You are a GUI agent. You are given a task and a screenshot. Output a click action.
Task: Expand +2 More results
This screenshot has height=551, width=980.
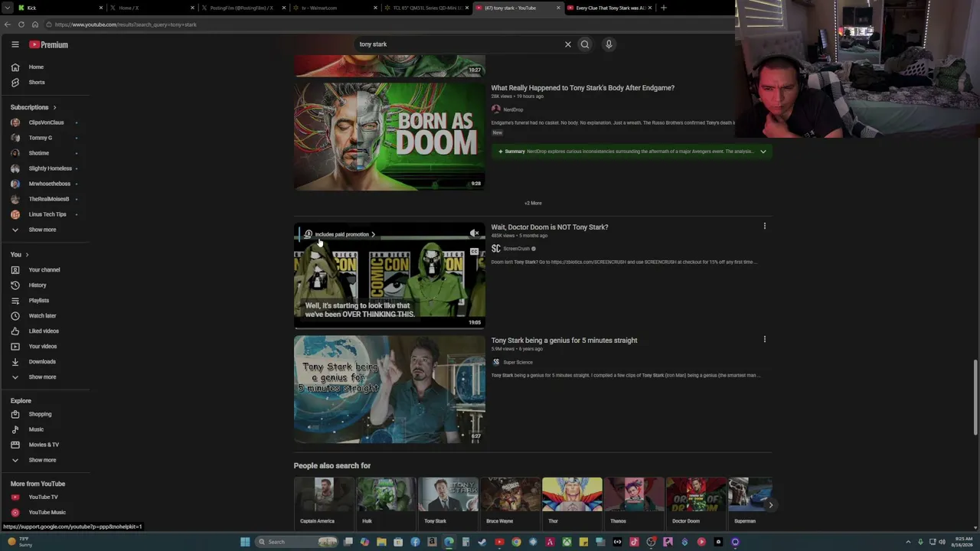point(533,204)
